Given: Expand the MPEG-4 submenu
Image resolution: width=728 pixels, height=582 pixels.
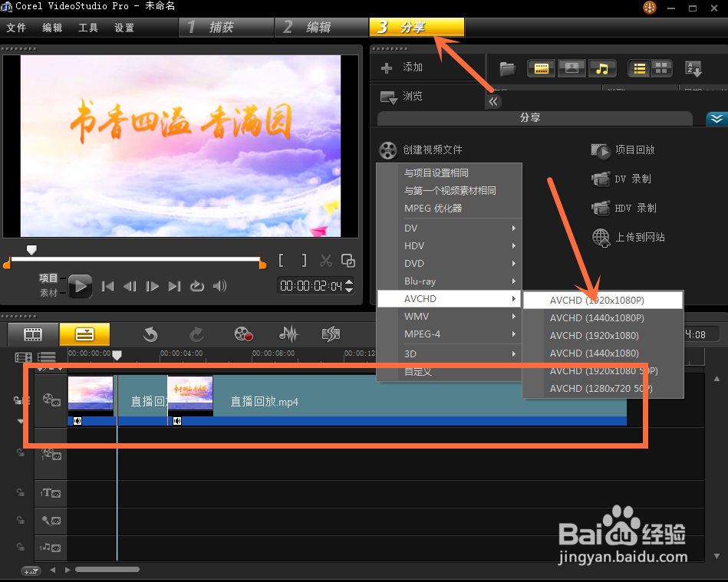Looking at the screenshot, I should coord(450,334).
